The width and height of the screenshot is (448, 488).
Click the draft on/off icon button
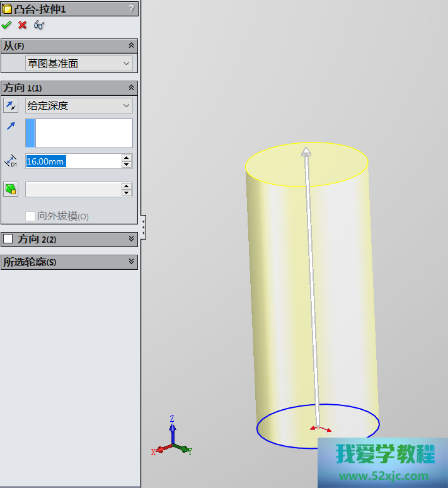(x=11, y=189)
